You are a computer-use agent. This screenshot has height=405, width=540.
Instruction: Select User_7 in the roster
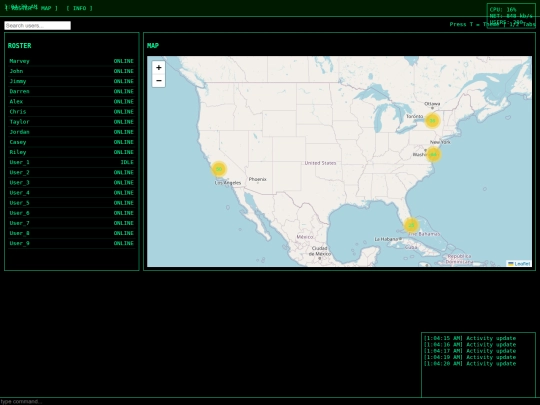point(72,223)
